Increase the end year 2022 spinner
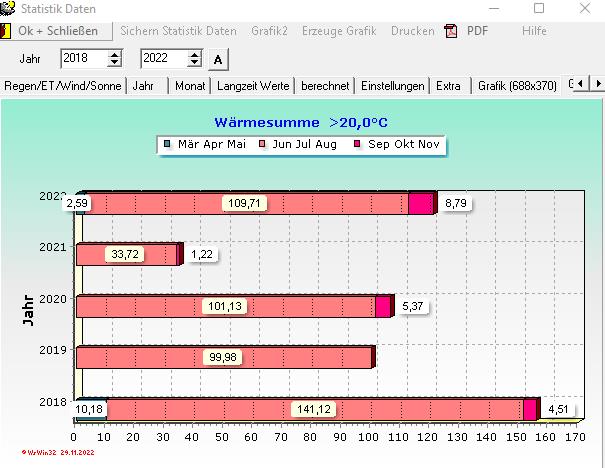The image size is (605, 468). tap(195, 54)
